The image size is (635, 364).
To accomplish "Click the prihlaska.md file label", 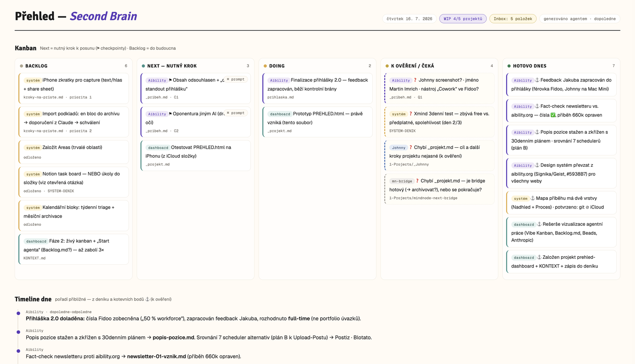I will point(280,97).
